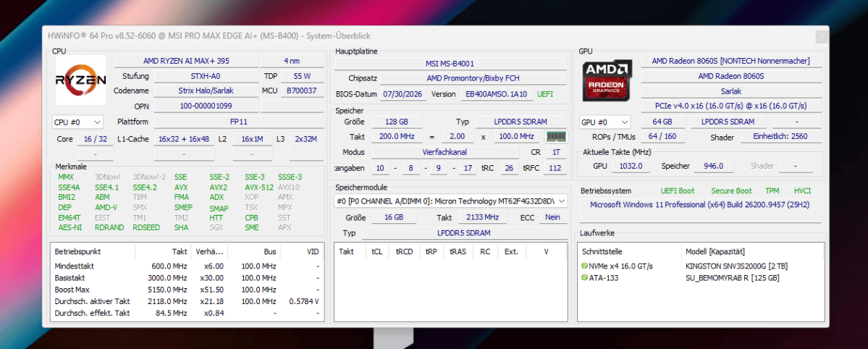Click the OPN 100-000001099 field
This screenshot has width=868, height=349.
206,105
